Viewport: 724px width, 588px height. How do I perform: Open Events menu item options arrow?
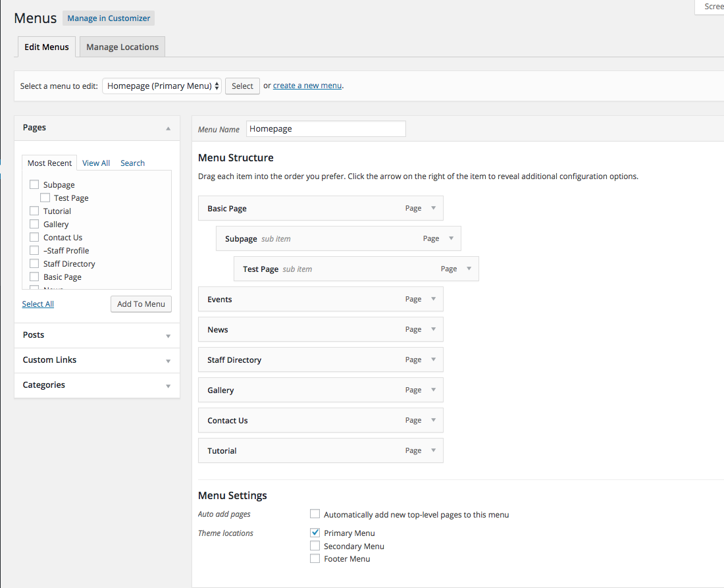(x=433, y=299)
